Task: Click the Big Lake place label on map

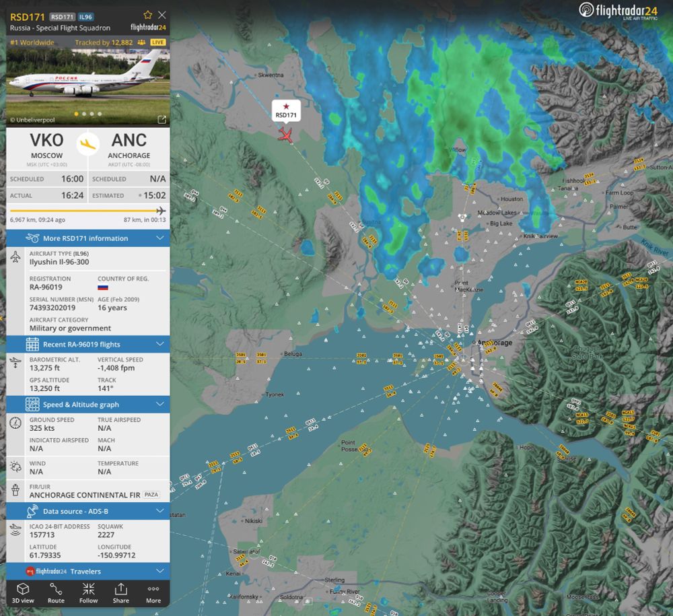Action: (x=501, y=224)
